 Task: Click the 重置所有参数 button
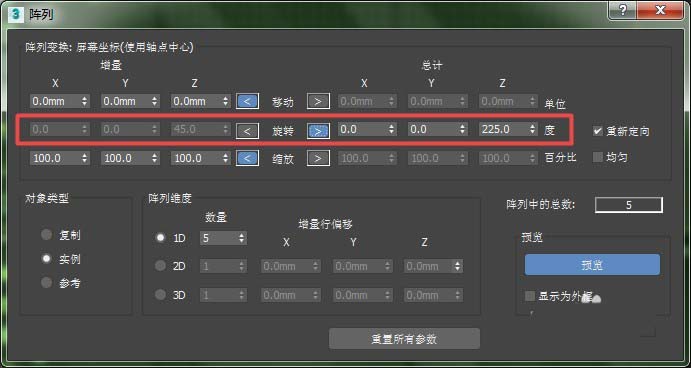(404, 339)
